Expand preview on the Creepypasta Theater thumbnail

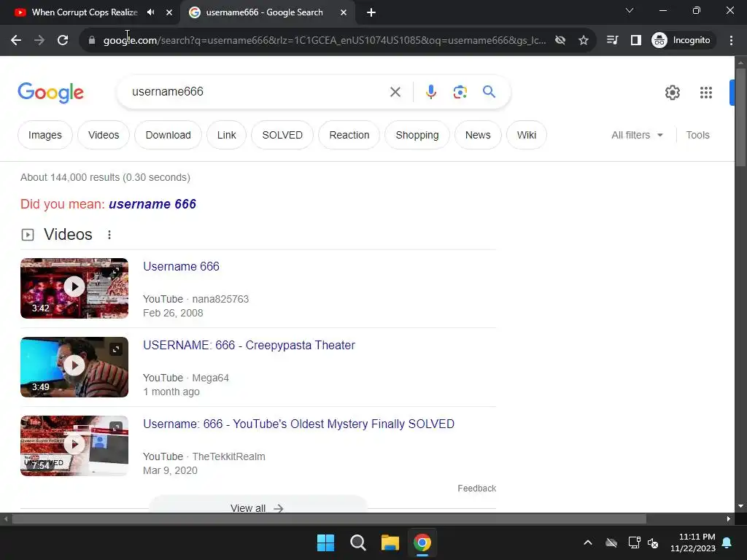click(x=116, y=349)
